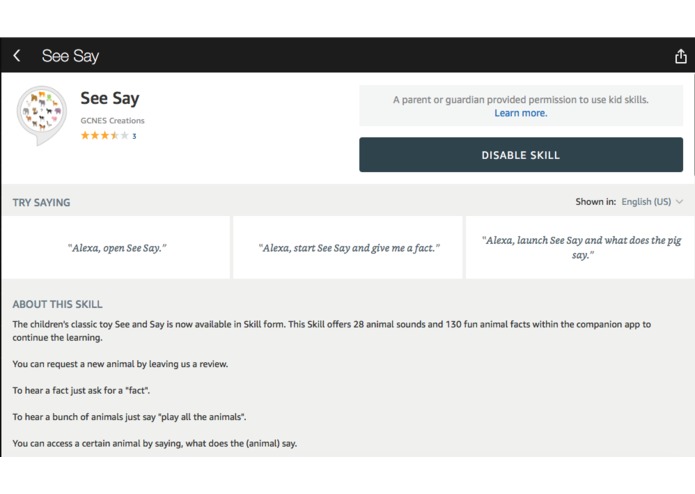Click the review count 3
695x494 pixels.
coord(134,136)
